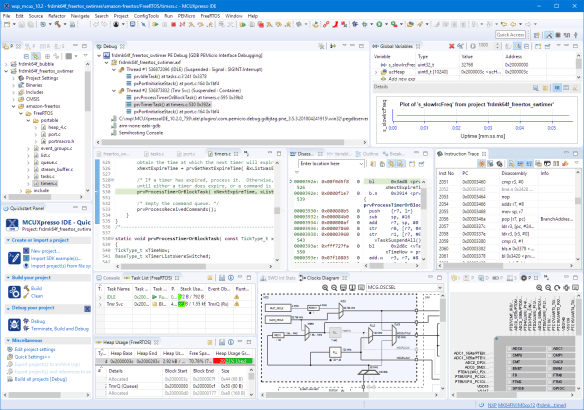Collapse the frdmk64f_freertos_swtimer project node
584x410 pixels.
click(6, 71)
